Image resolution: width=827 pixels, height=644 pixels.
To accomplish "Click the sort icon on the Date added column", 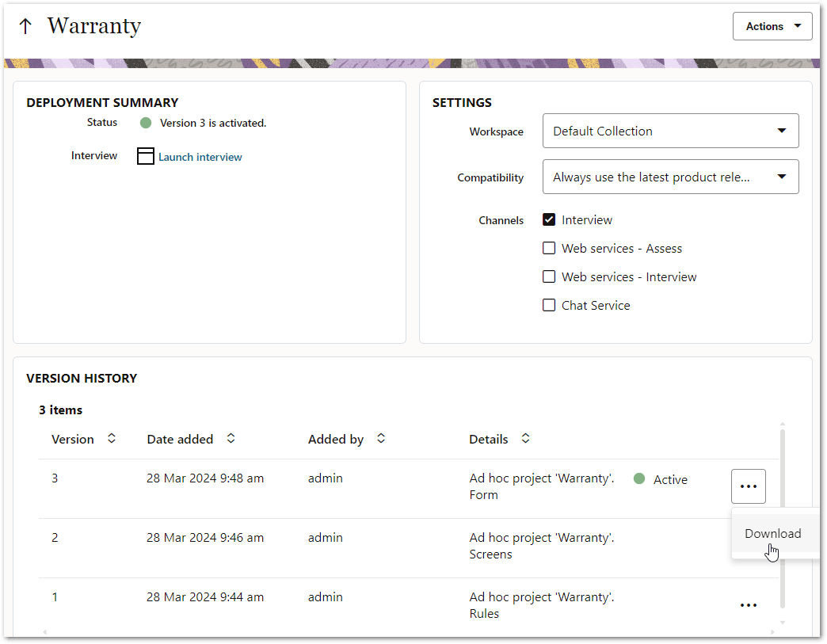I will coord(230,438).
